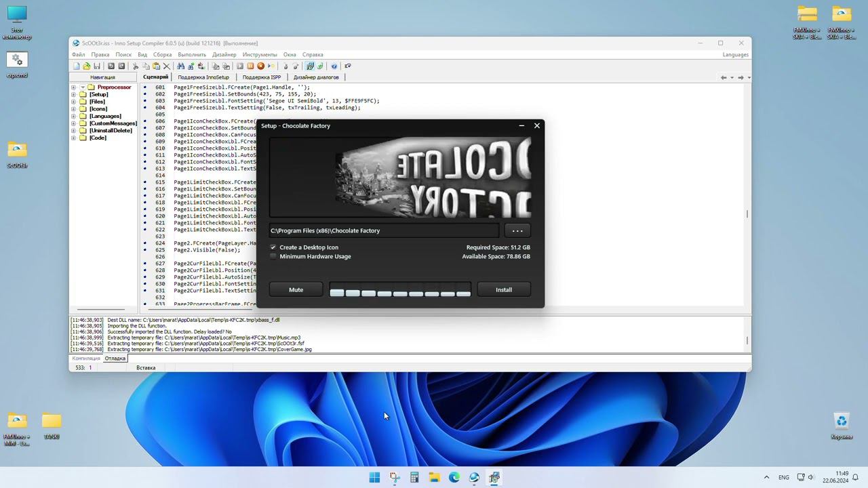The width and height of the screenshot is (868, 488).
Task: Click the Mute button in setup dialog
Action: pyautogui.click(x=296, y=290)
